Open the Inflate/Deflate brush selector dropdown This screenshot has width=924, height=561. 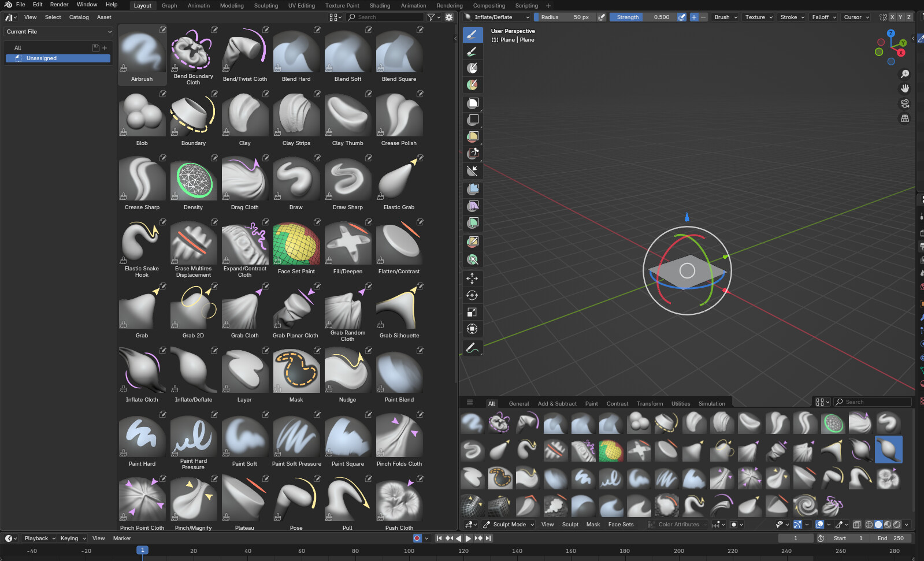[498, 17]
